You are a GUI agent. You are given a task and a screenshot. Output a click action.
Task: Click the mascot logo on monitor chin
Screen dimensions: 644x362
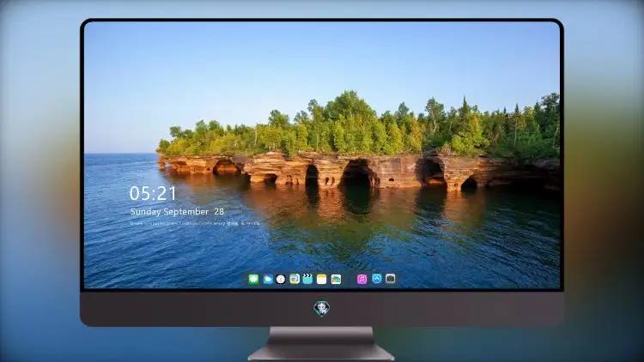(322, 308)
